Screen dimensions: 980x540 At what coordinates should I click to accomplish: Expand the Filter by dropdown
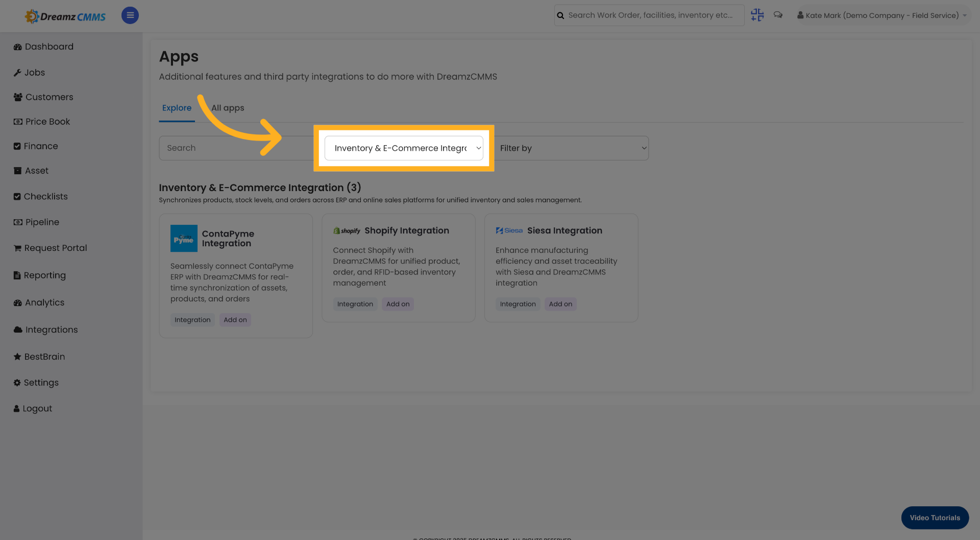(572, 148)
